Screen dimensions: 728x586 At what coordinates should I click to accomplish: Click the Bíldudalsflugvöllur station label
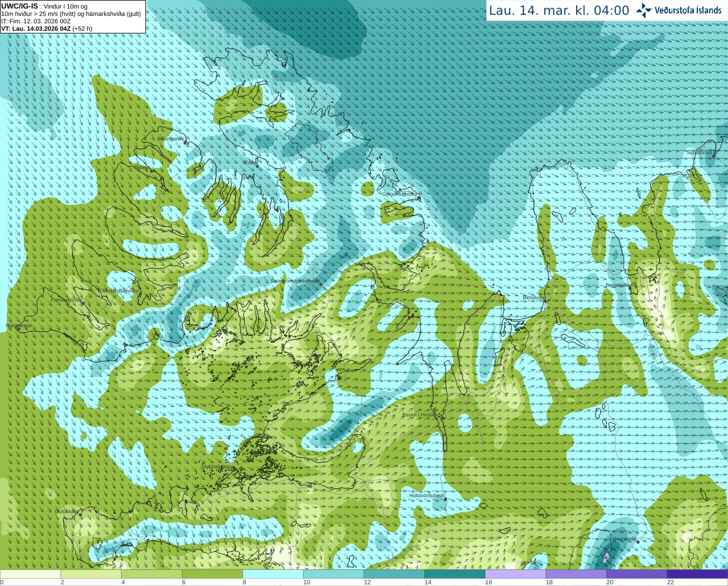pyautogui.click(x=118, y=290)
